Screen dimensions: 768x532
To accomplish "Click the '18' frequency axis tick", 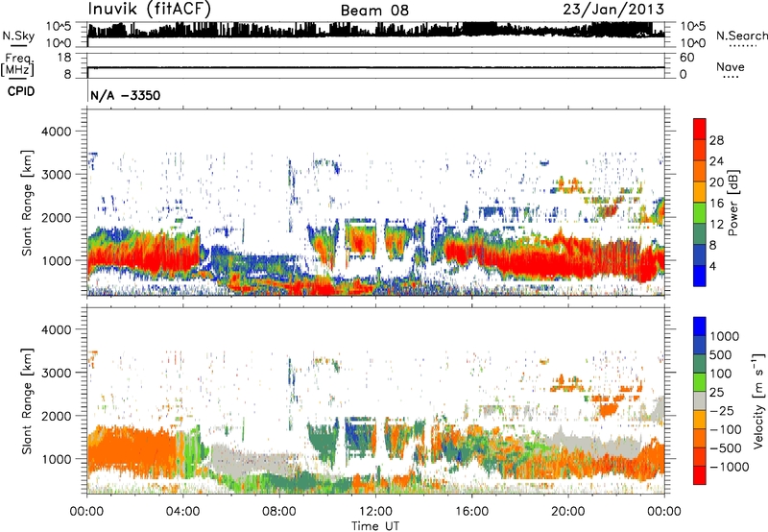I will 64,58.
